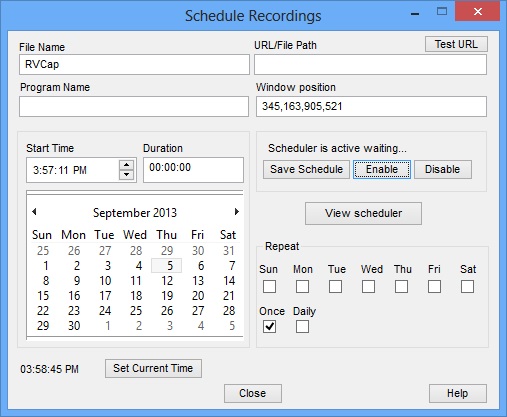Check the Tue repeat checkbox
This screenshot has height=417, width=507.
[x=335, y=286]
